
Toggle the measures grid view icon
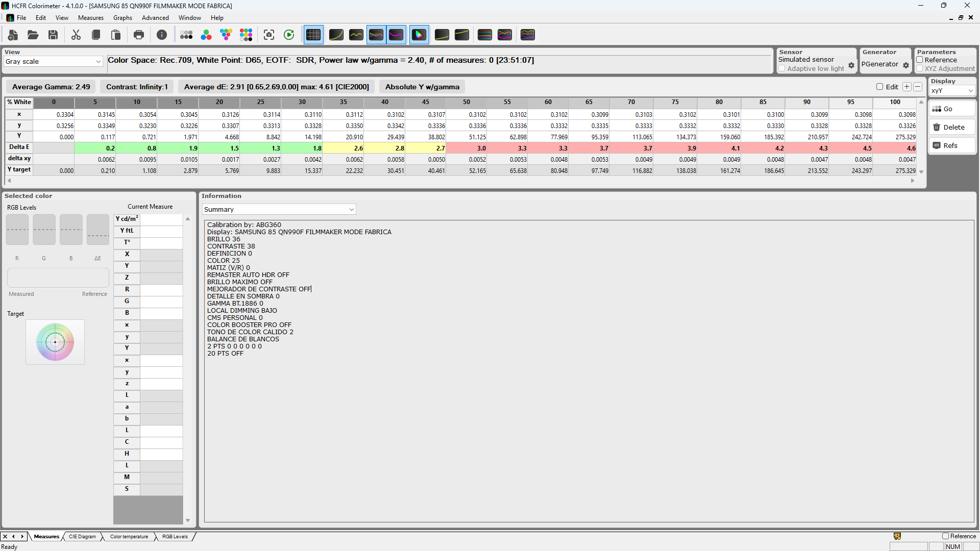tap(313, 35)
